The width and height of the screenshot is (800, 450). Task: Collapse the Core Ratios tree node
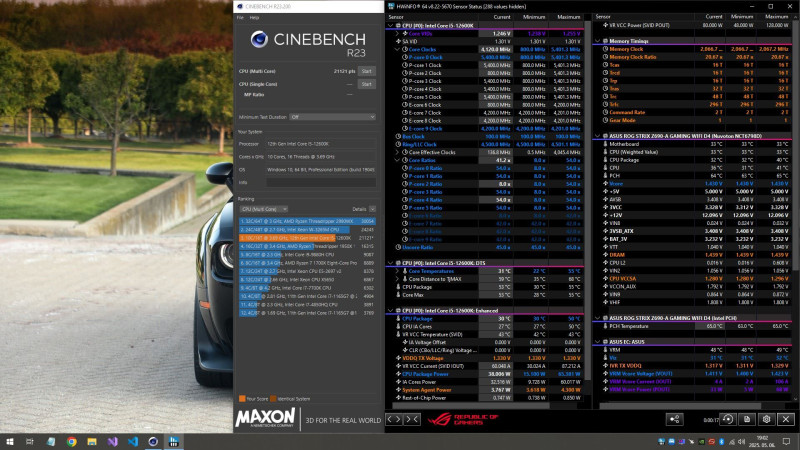tap(397, 160)
